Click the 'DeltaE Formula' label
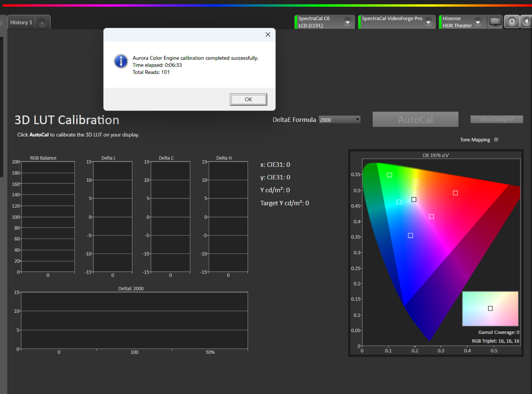 coord(294,120)
